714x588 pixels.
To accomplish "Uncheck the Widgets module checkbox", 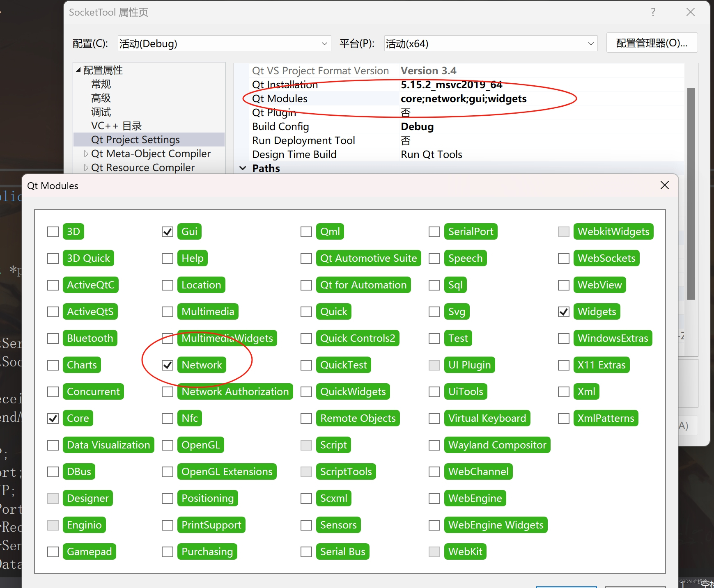I will [564, 312].
